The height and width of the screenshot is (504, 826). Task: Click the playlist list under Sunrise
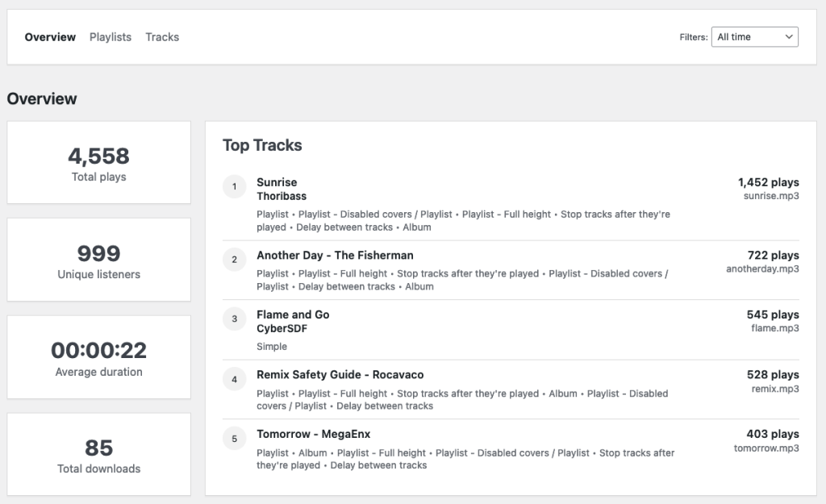pyautogui.click(x=464, y=221)
